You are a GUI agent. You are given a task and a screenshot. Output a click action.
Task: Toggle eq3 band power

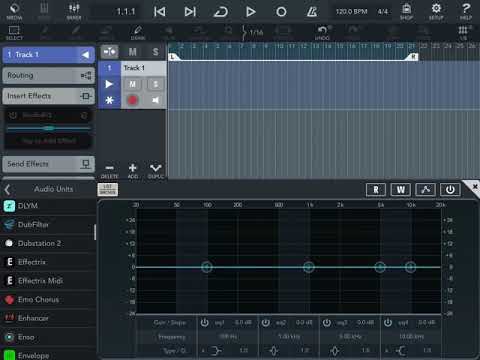327,323
